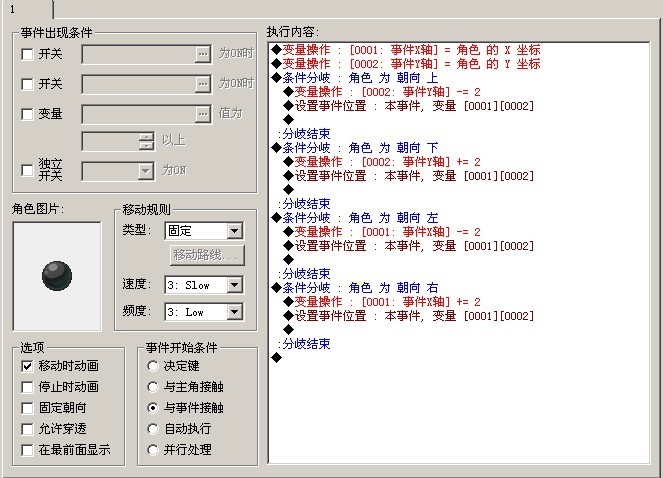This screenshot has height=478, width=663.
Task: Select 设置事件位置 line under 朝向 上 branch
Action: [409, 106]
